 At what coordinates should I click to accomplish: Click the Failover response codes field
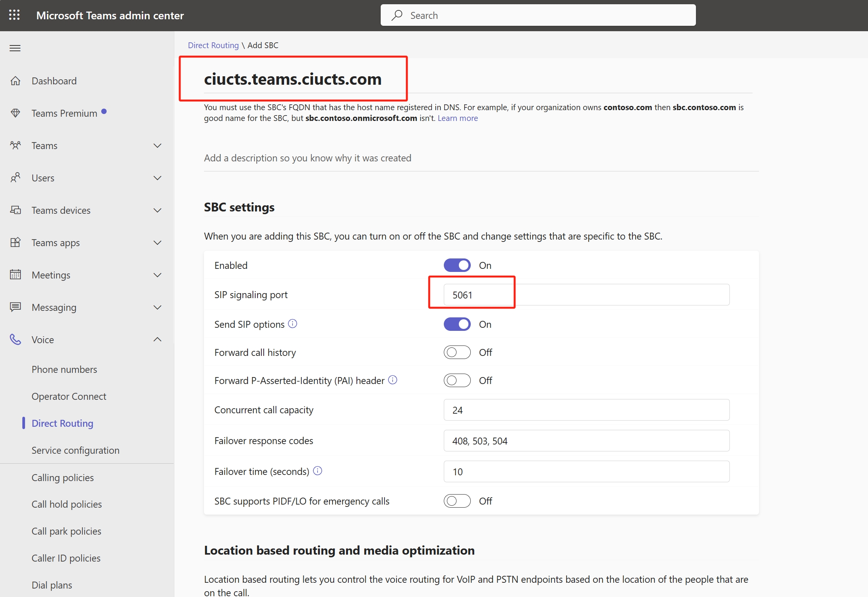[587, 441]
